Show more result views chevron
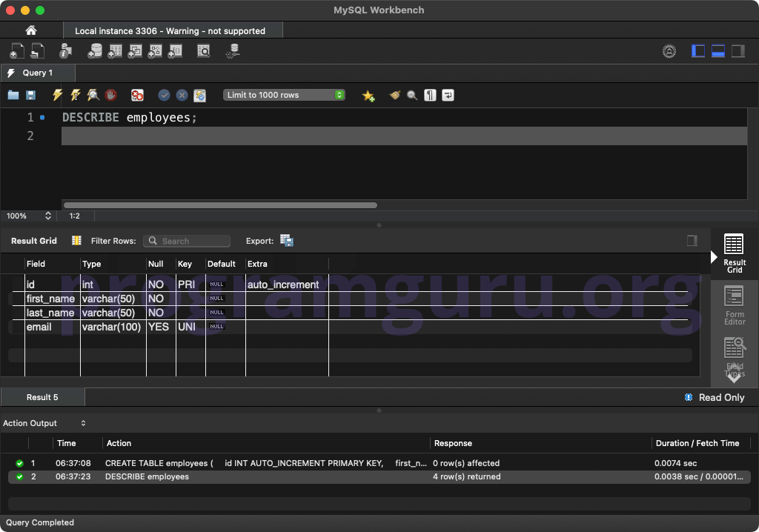This screenshot has height=532, width=759. [734, 378]
